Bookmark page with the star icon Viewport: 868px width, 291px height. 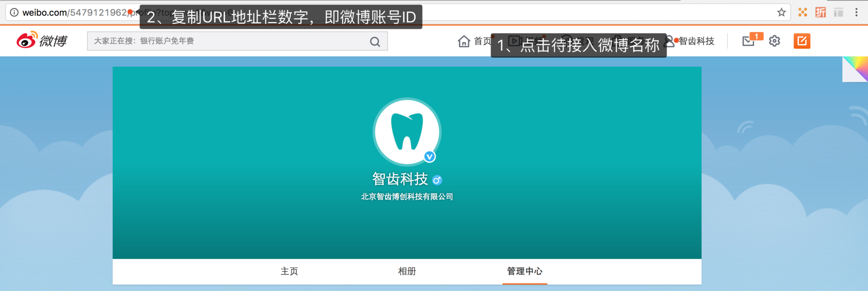pyautogui.click(x=781, y=12)
